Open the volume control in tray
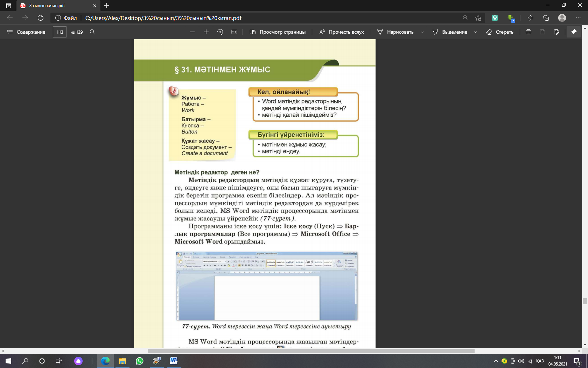 (x=521, y=361)
